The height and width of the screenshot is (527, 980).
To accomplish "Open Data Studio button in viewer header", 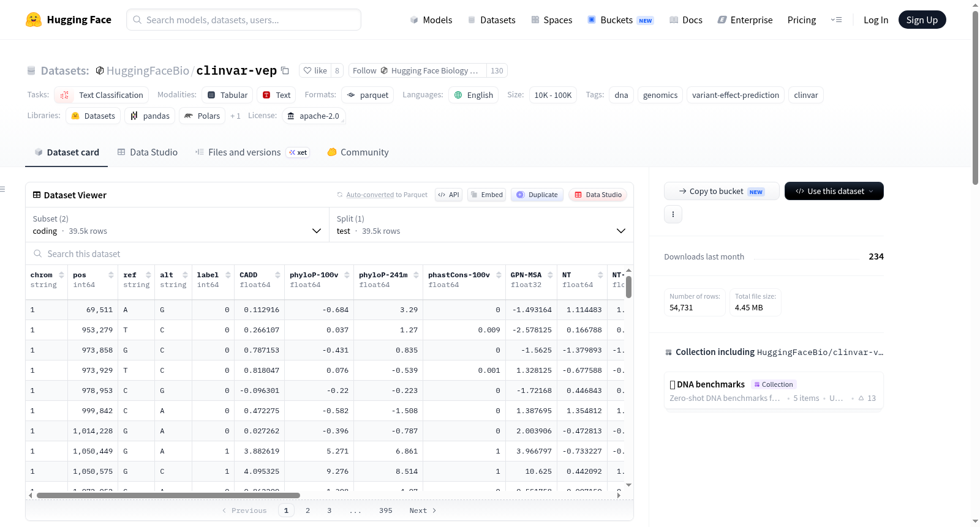I will coord(598,195).
